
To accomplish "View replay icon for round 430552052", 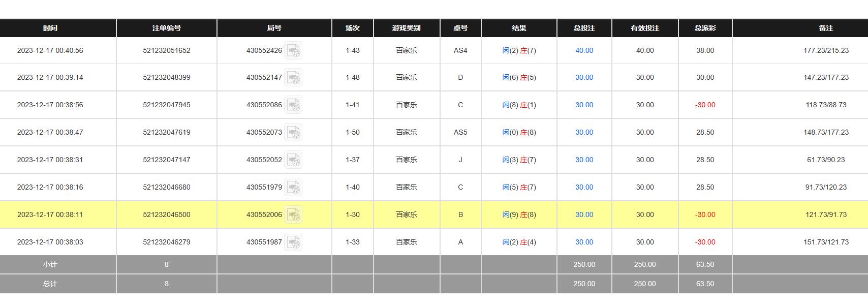I will tap(293, 160).
